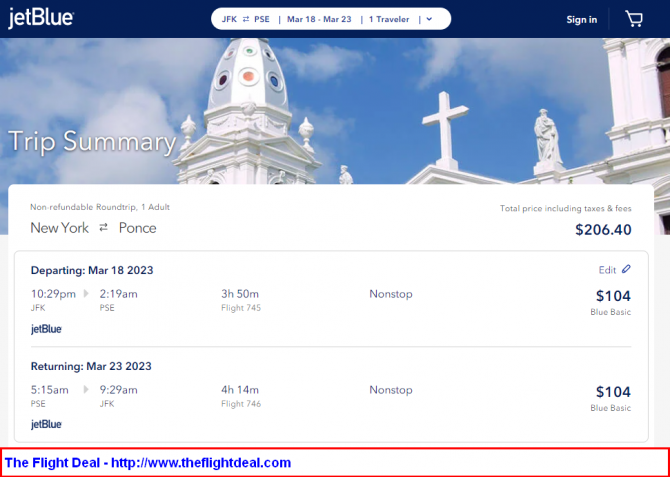Edit the departing flight selection
This screenshot has width=670, height=477.
[x=614, y=270]
